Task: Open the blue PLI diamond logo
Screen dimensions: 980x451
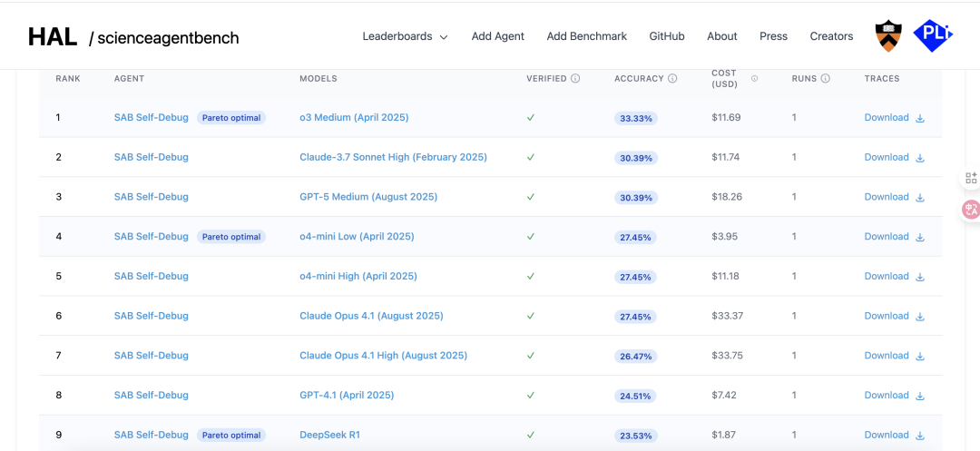Action: click(x=933, y=35)
